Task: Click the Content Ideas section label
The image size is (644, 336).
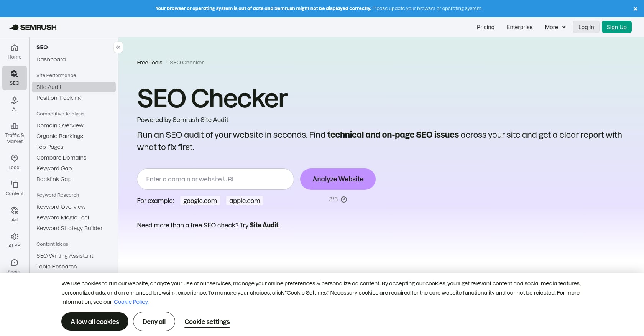Action: coord(52,244)
